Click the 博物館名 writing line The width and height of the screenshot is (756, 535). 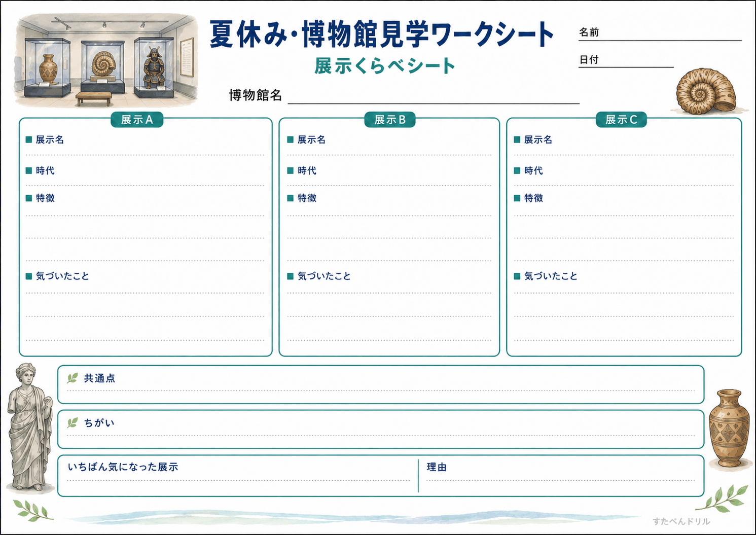point(434,103)
